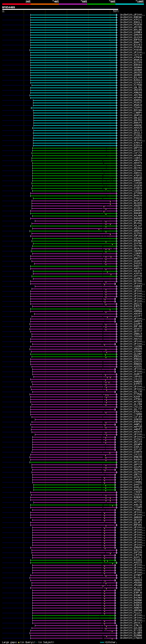Select hit label UniRef100_P27598
146x644 pixels.
131,85
